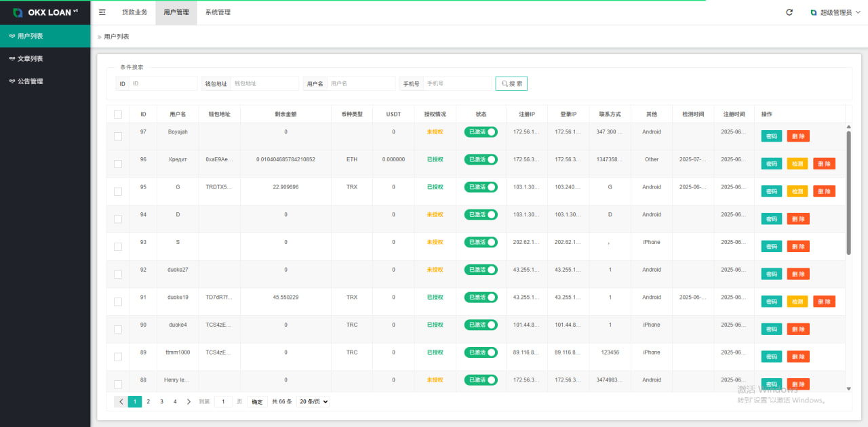Screen dimensions: 868x427
Task: Toggle 已激活 switch for user ttmm1000
Action: point(481,352)
